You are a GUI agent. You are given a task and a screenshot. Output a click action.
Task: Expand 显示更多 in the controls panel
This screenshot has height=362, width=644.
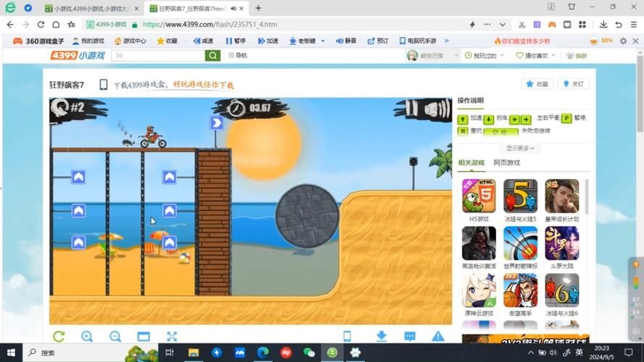520,148
